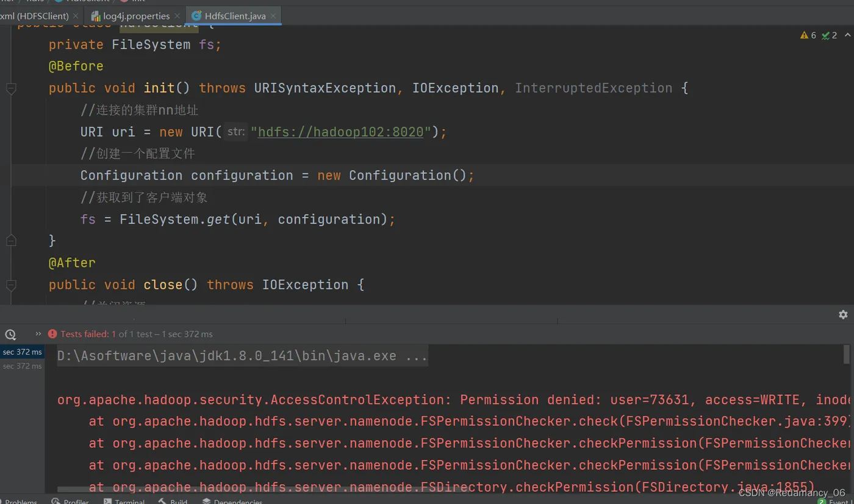854x504 pixels.
Task: Click the test history clock icon
Action: coord(10,334)
